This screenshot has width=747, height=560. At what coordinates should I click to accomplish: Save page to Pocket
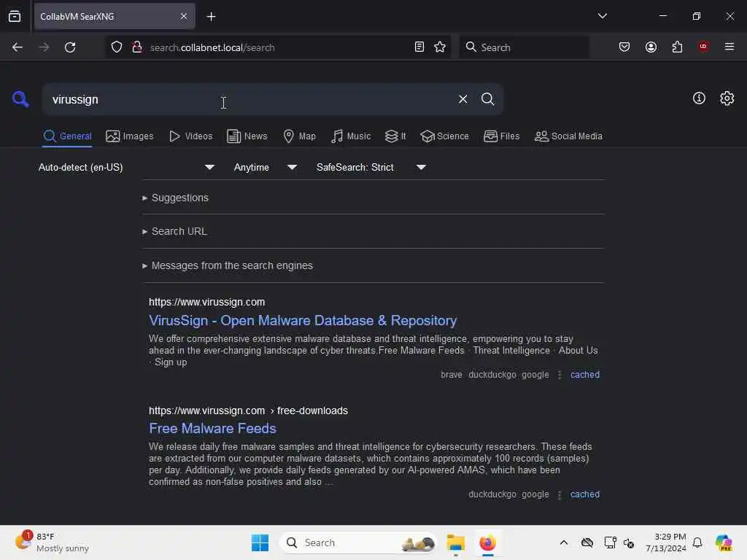(x=624, y=47)
